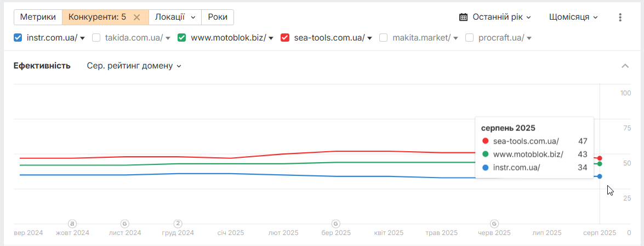Image resolution: width=644 pixels, height=246 pixels.
Task: Remove the competitors filter with X icon
Action: [137, 17]
